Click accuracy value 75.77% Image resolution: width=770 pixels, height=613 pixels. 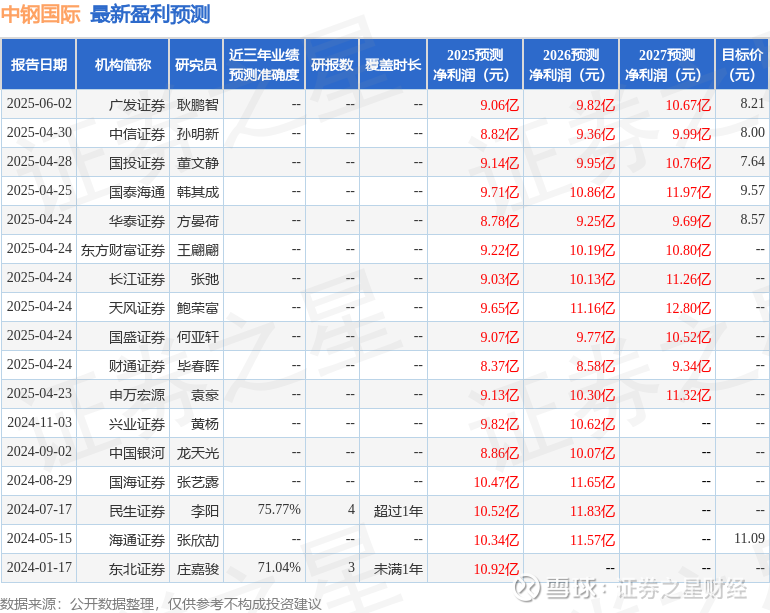[x=279, y=510]
